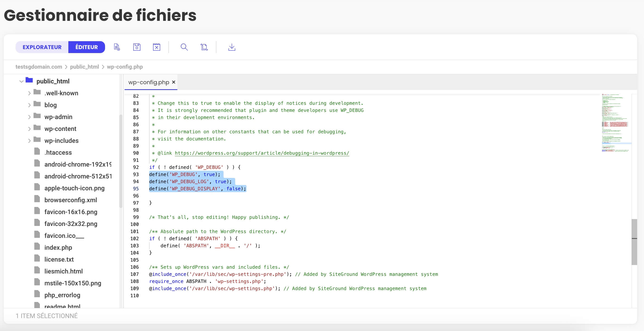The image size is (644, 331).
Task: Collapse the public_html folder
Action: click(x=21, y=81)
